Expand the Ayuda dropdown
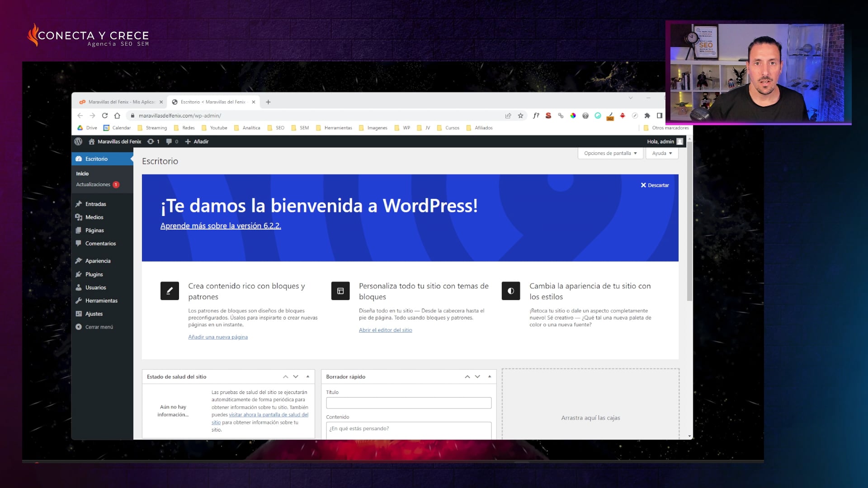This screenshot has height=488, width=868. pyautogui.click(x=662, y=153)
